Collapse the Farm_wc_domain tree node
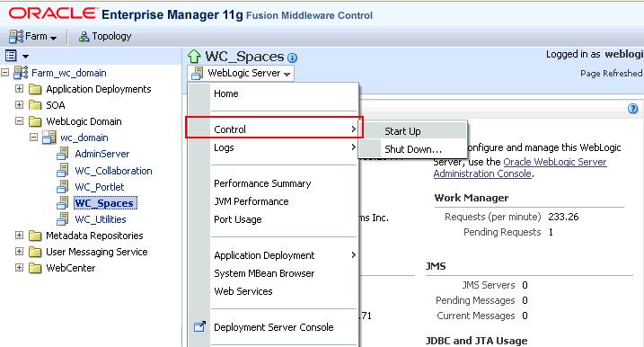 [4, 73]
